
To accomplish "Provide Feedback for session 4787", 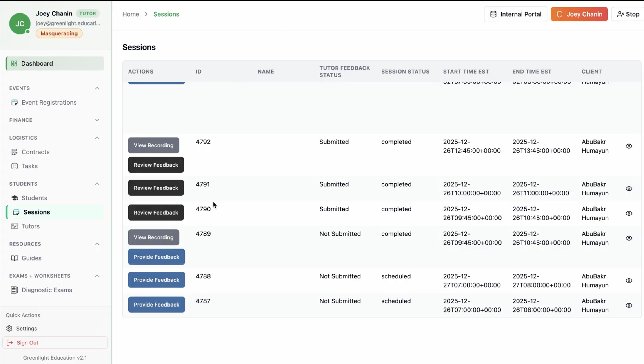I will pos(156,304).
